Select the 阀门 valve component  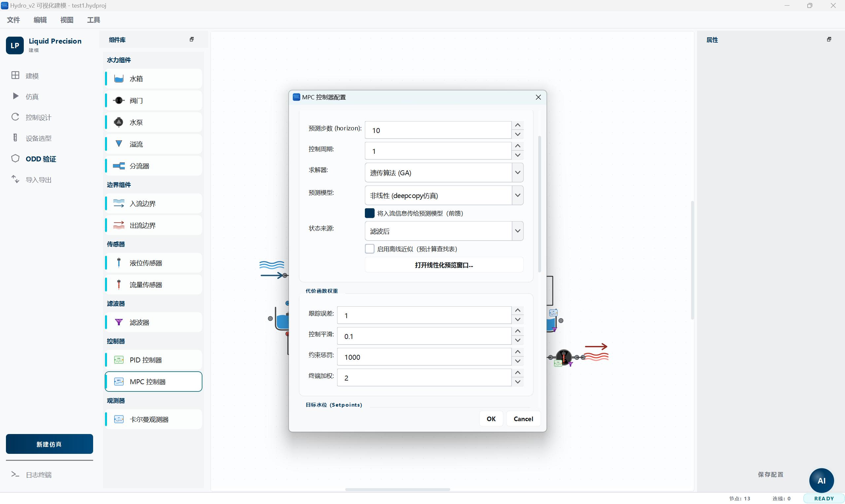(x=153, y=101)
